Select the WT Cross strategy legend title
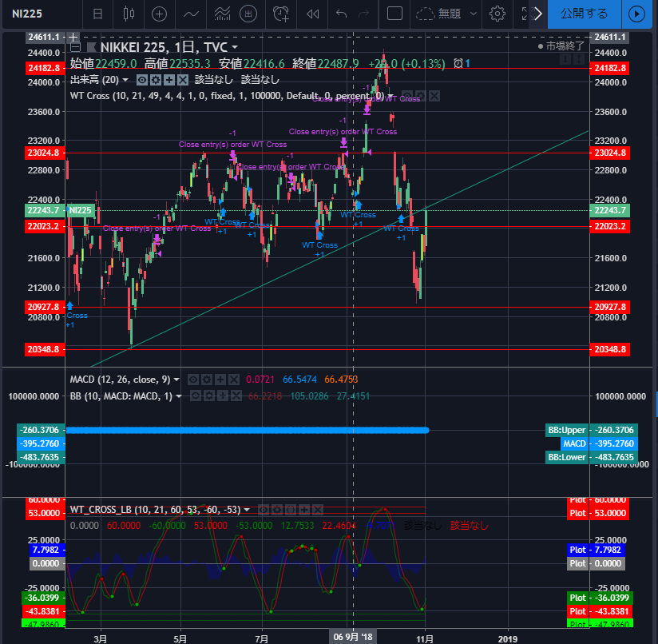The image size is (658, 644). point(227,96)
